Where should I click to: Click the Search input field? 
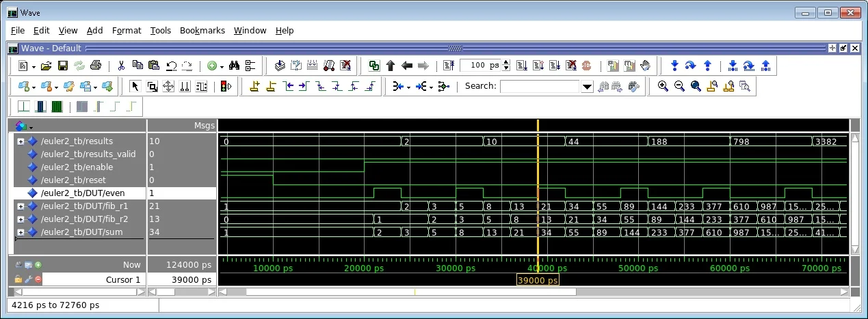pos(540,86)
